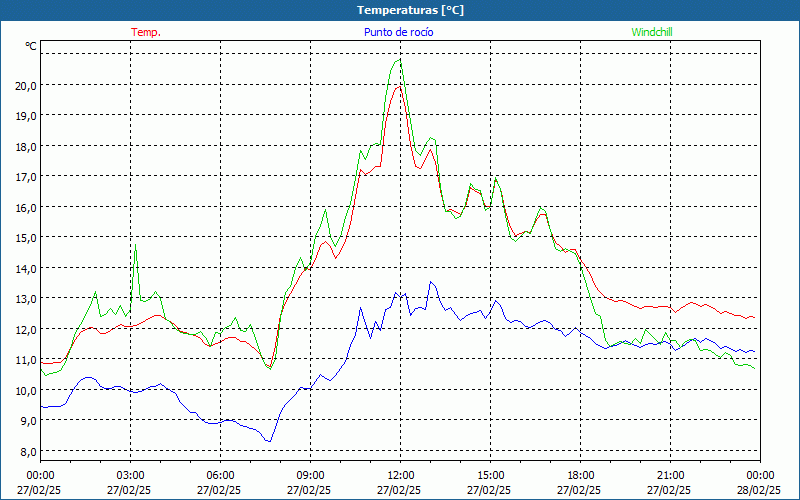
Task: Click the '16,0' y-axis value
Action: 26,207
